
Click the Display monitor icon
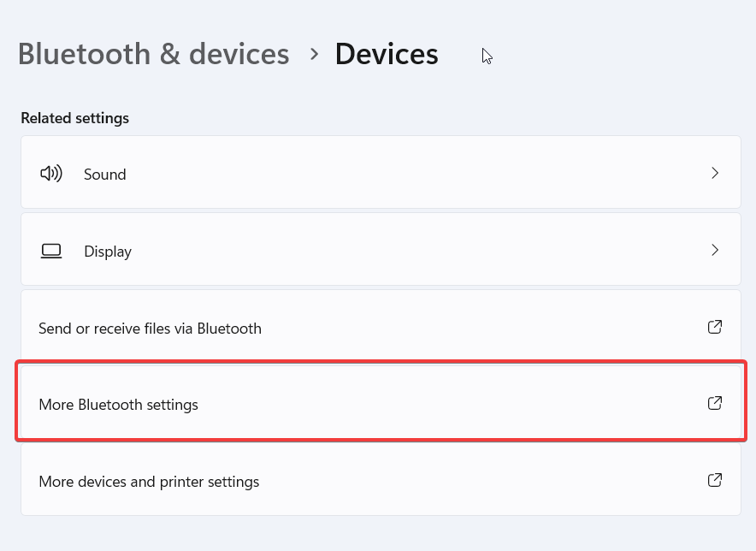click(51, 250)
